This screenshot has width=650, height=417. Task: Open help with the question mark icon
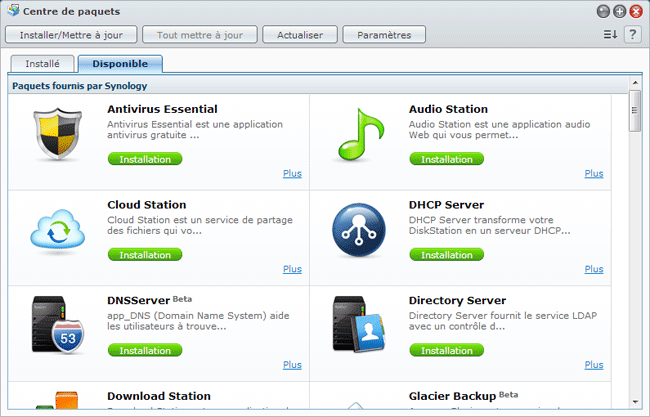[x=633, y=34]
